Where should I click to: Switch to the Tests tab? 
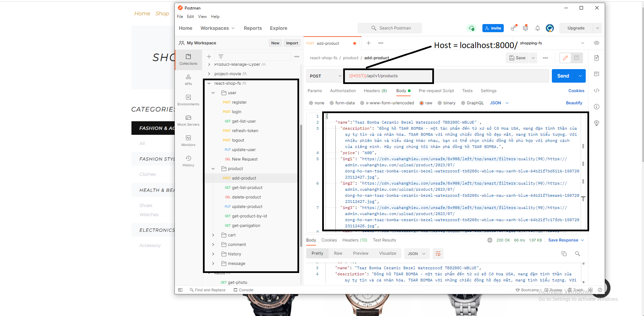click(467, 90)
